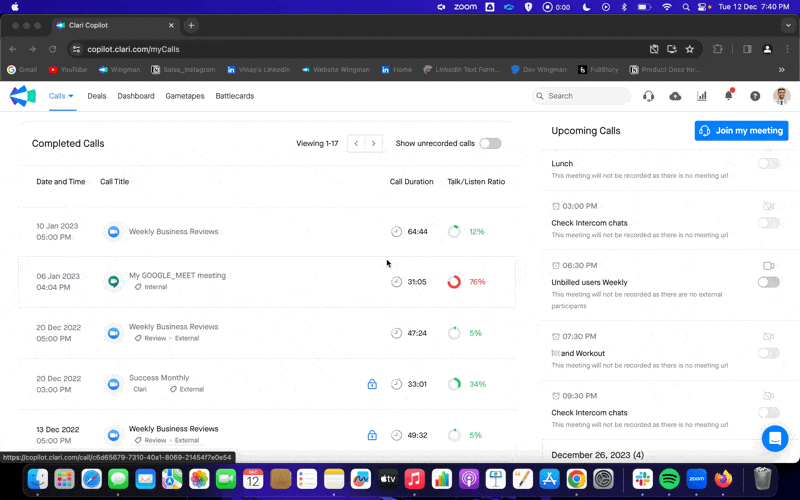Open YouTube bookmark

(68, 69)
